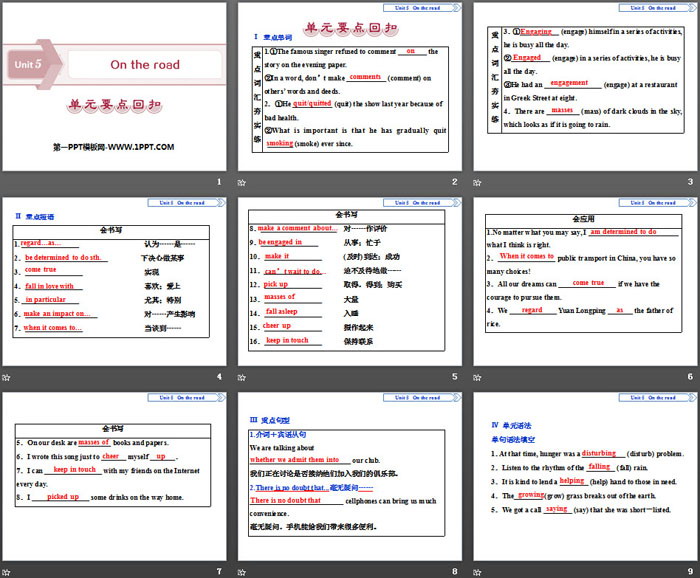The height and width of the screenshot is (578, 700).
Task: Click the transition star icon below slide 4
Action: point(6,378)
